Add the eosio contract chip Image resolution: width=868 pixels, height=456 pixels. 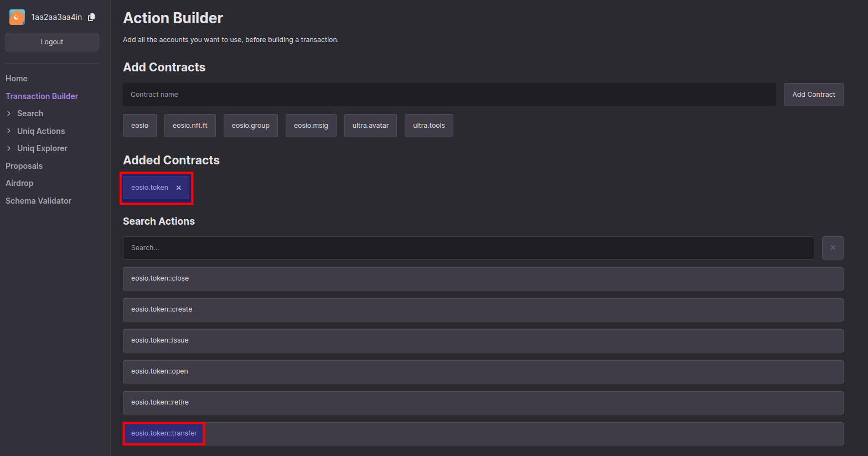(x=139, y=126)
